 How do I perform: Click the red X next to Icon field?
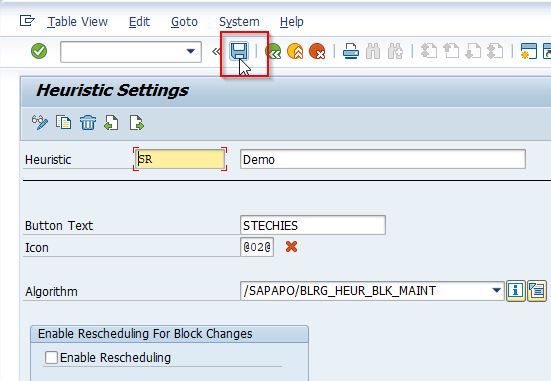291,247
